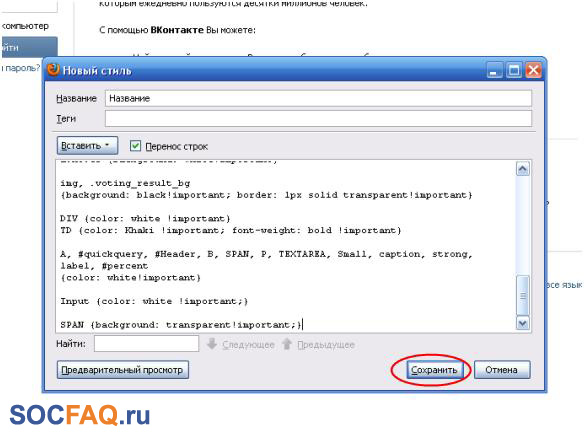The width and height of the screenshot is (584, 435).
Task: Click into the Название text field
Action: pos(318,98)
